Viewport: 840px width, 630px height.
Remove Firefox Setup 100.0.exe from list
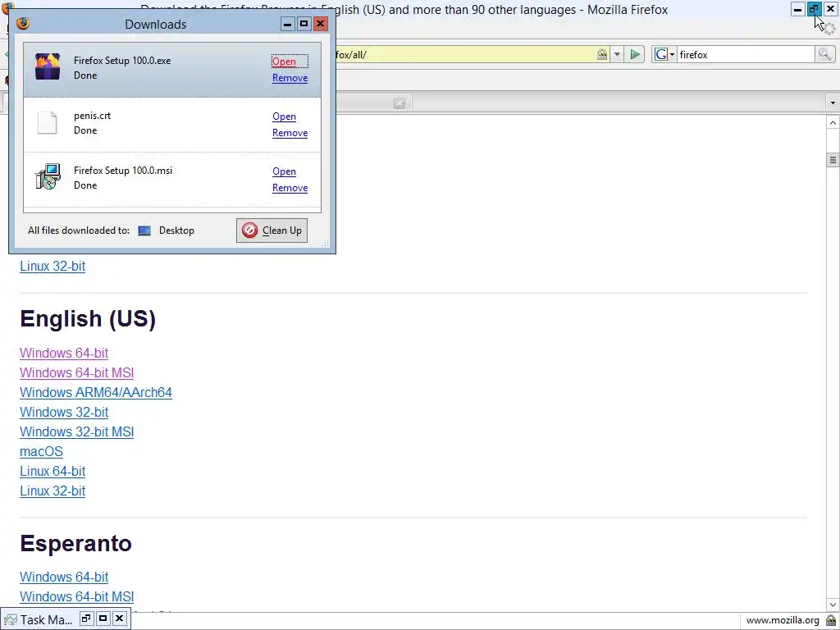point(290,78)
